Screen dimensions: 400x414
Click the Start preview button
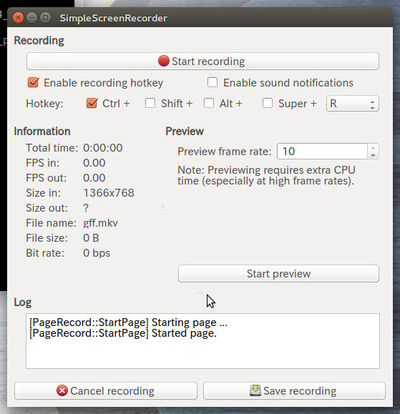pyautogui.click(x=278, y=274)
